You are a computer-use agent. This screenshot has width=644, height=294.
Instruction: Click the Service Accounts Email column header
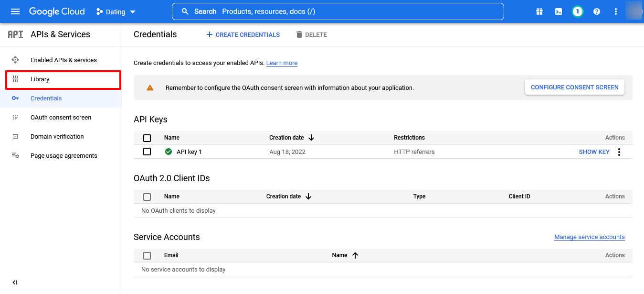(171, 255)
